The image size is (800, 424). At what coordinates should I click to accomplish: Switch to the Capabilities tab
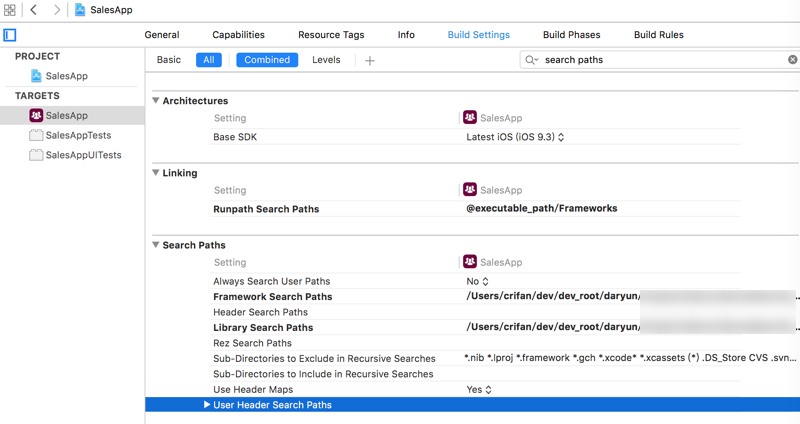(238, 35)
